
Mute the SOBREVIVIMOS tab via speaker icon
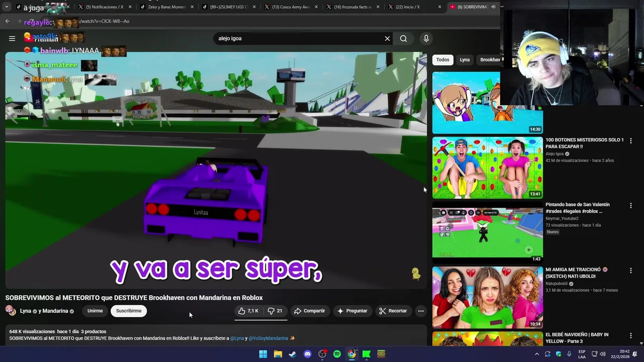click(493, 7)
